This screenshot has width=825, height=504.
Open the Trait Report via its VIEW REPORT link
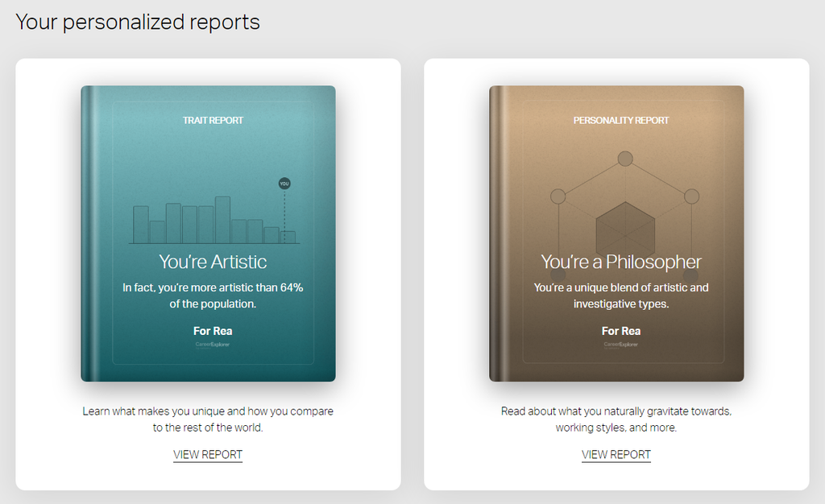208,454
